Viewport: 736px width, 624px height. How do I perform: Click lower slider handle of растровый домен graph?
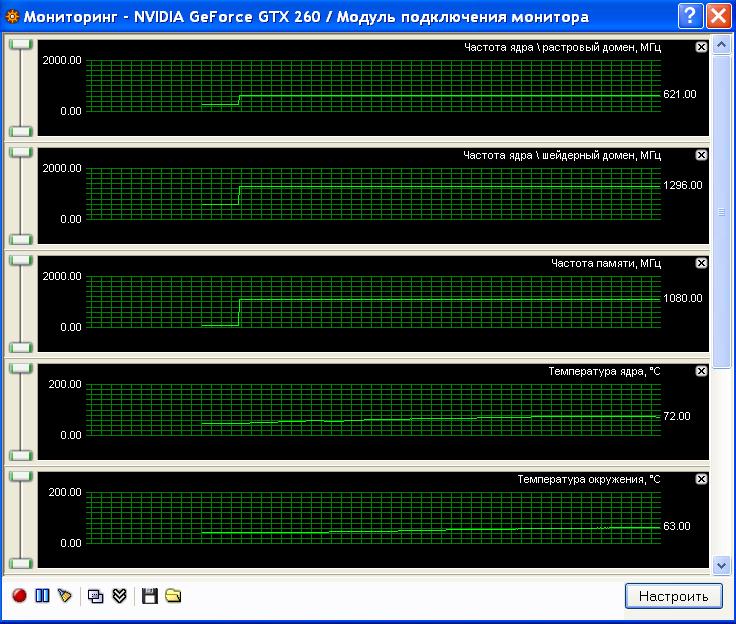click(x=21, y=131)
